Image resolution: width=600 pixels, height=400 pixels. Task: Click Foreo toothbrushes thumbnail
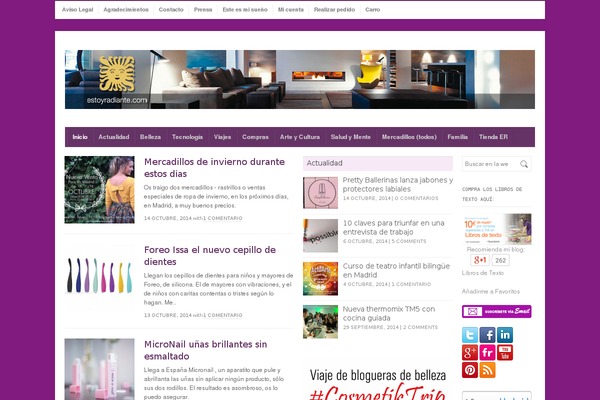tap(99, 275)
